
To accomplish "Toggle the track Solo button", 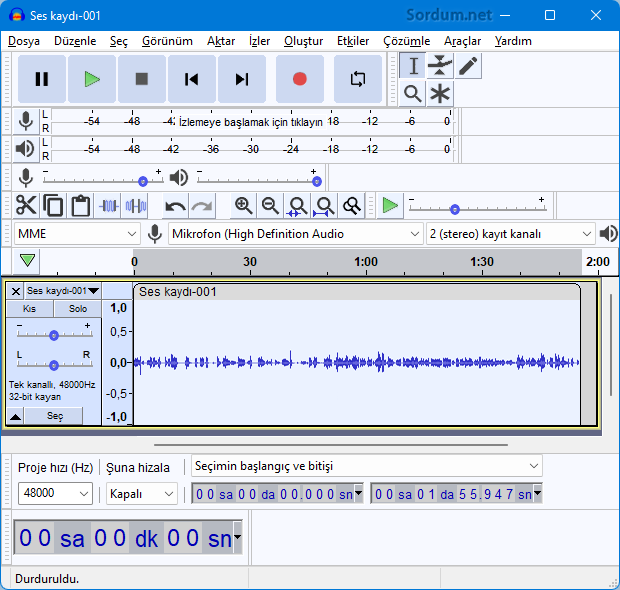I will pos(78,308).
